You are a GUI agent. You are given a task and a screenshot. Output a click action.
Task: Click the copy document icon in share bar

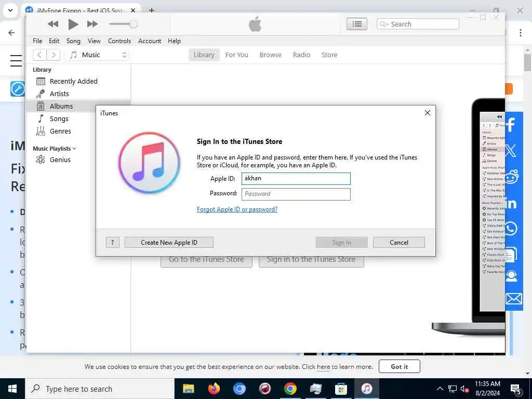(511, 255)
